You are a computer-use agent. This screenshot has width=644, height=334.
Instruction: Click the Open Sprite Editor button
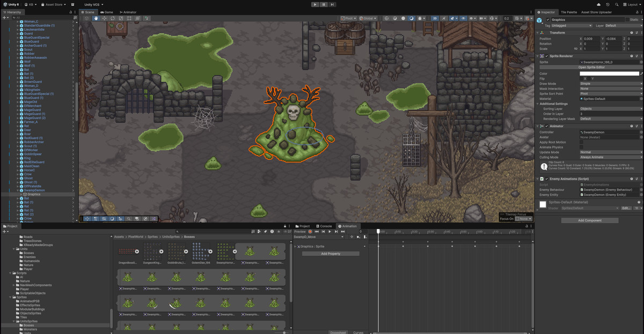point(592,67)
